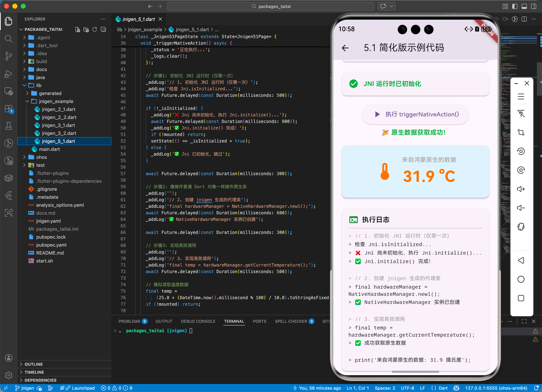This screenshot has height=392, width=542.
Task: Open main.dart in the file tree
Action: (49, 149)
